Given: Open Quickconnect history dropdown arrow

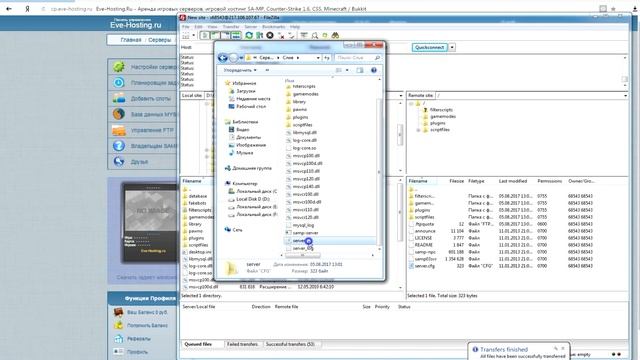Looking at the screenshot, I should point(452,47).
